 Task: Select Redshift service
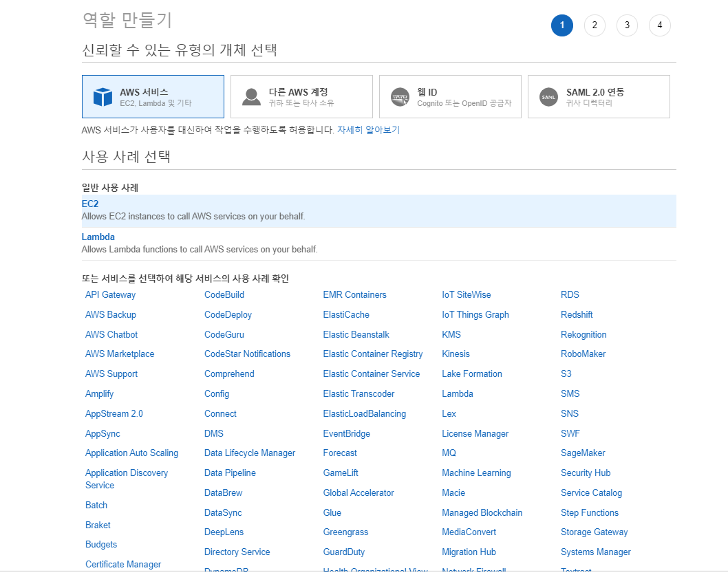pyautogui.click(x=577, y=314)
